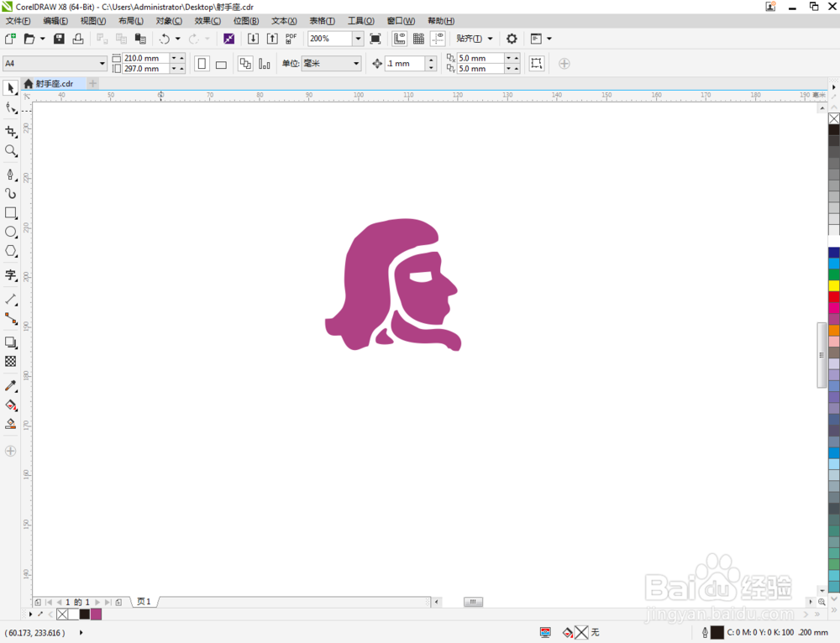Image resolution: width=840 pixels, height=643 pixels.
Task: Select the Transparency checkerboard tool
Action: pyautogui.click(x=10, y=362)
